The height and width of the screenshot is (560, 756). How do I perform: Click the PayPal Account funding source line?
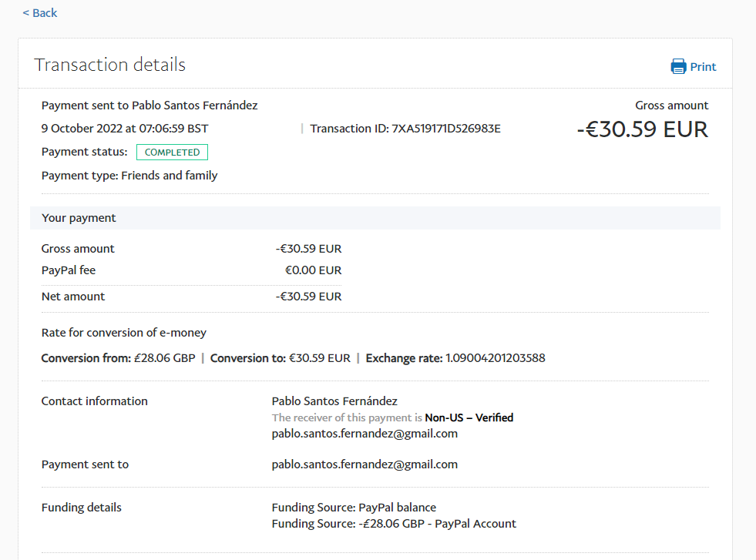394,524
